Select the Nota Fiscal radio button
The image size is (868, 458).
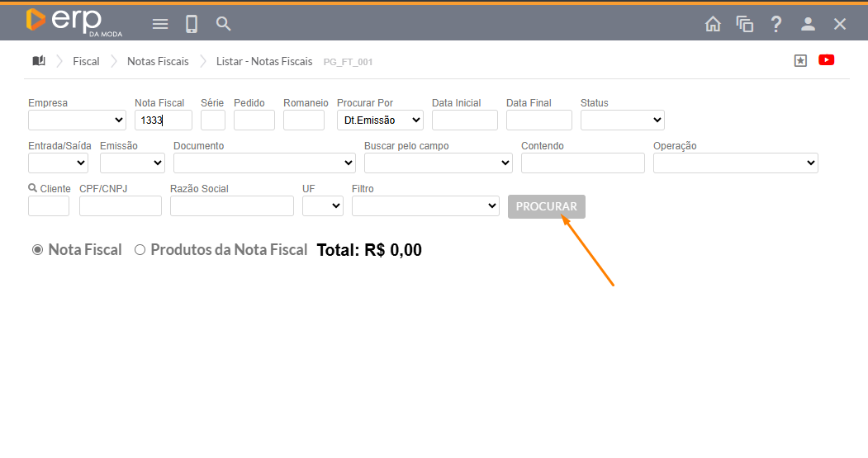pyautogui.click(x=37, y=250)
